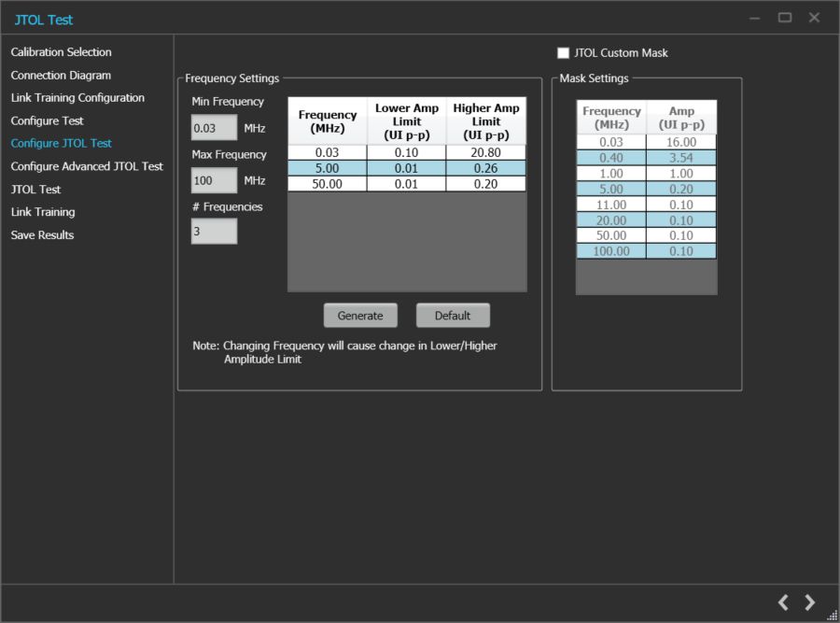Click the Lower Amp Limit column header

tap(407, 121)
